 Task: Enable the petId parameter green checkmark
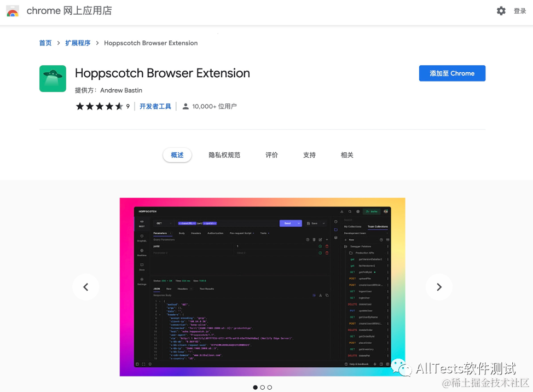321,246
